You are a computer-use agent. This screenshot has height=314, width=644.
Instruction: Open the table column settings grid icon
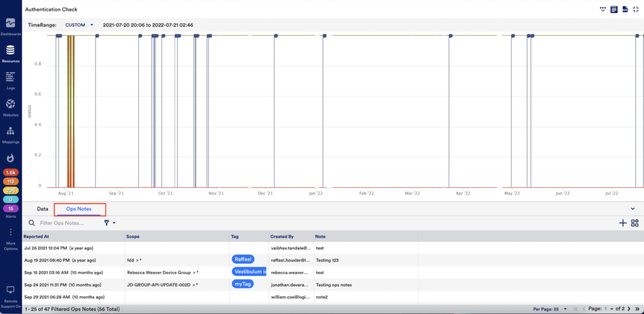pyautogui.click(x=635, y=223)
